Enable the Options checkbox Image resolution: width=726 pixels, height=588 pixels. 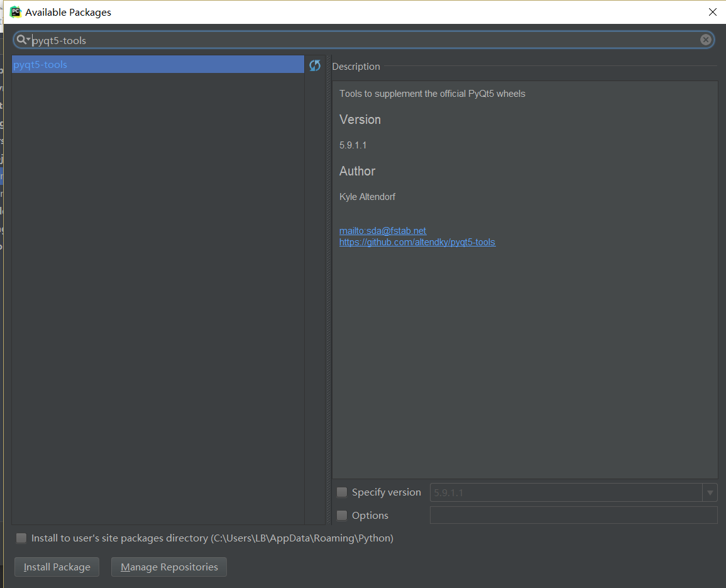click(342, 515)
